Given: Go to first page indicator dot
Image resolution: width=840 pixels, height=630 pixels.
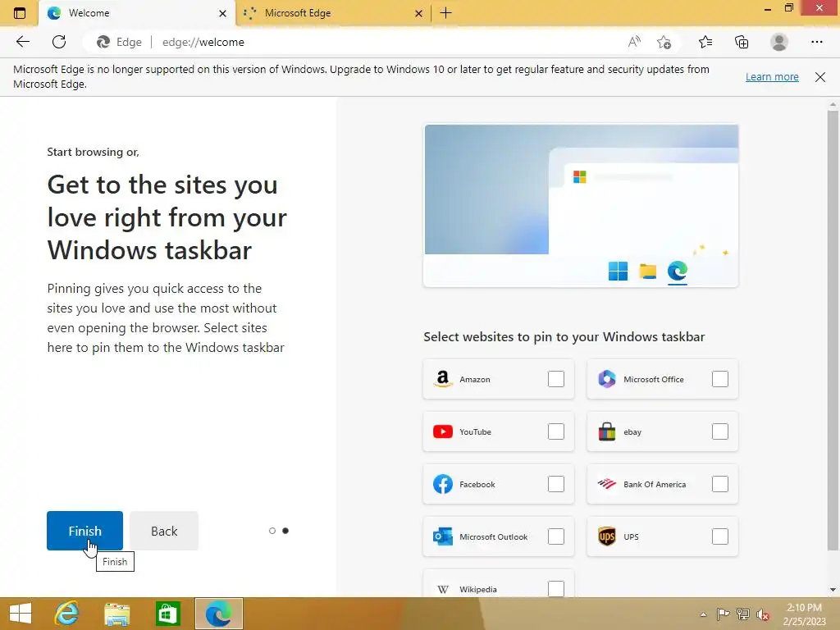Looking at the screenshot, I should tap(272, 531).
